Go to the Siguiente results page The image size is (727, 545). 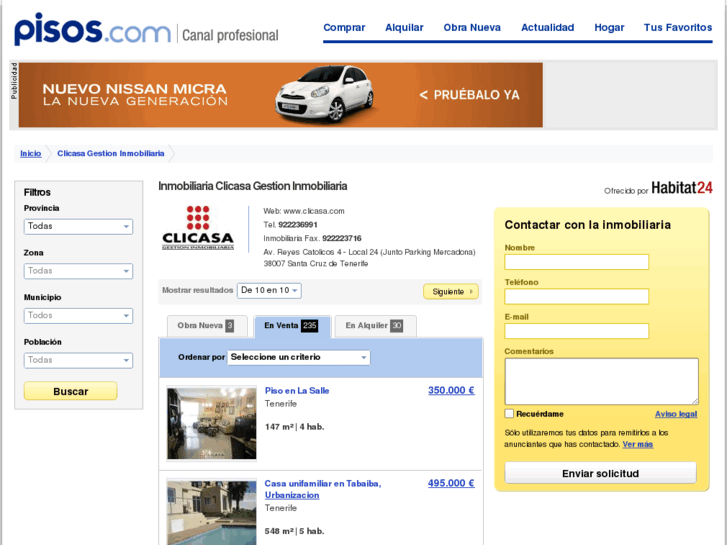pyautogui.click(x=451, y=291)
